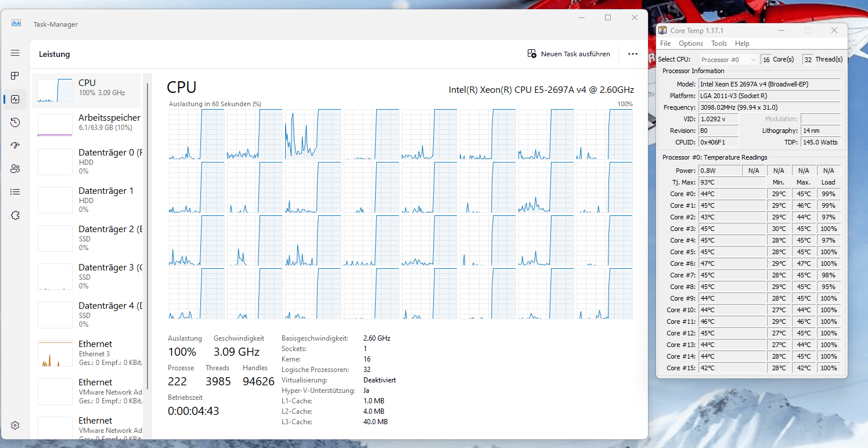Click the Core Temp VID value 1.0292 v
This screenshot has width=868, height=448.
point(719,119)
